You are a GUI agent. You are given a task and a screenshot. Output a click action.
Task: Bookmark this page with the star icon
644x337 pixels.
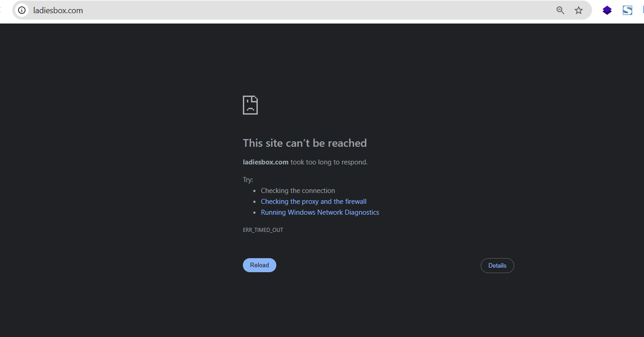(x=579, y=10)
